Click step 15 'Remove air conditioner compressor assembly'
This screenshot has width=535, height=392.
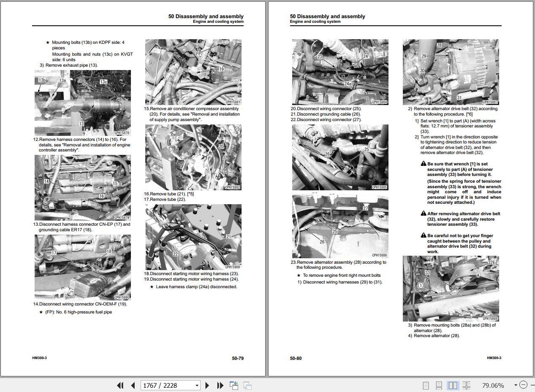coord(192,114)
